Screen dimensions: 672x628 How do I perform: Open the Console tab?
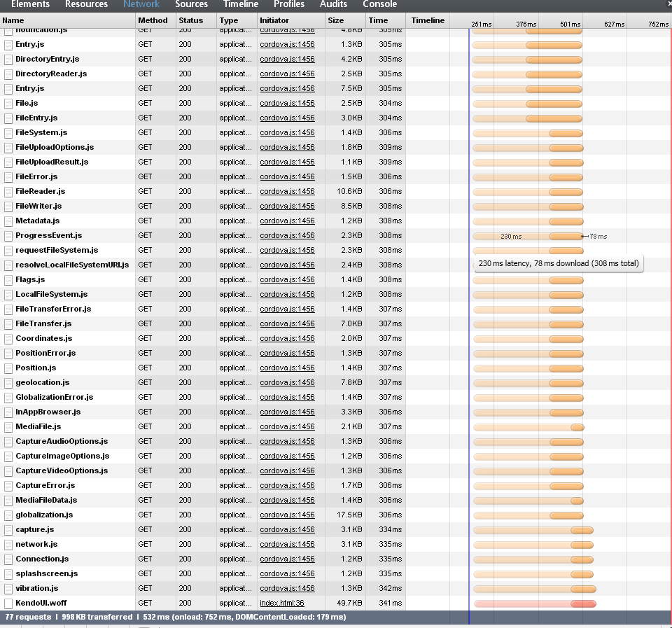379,4
